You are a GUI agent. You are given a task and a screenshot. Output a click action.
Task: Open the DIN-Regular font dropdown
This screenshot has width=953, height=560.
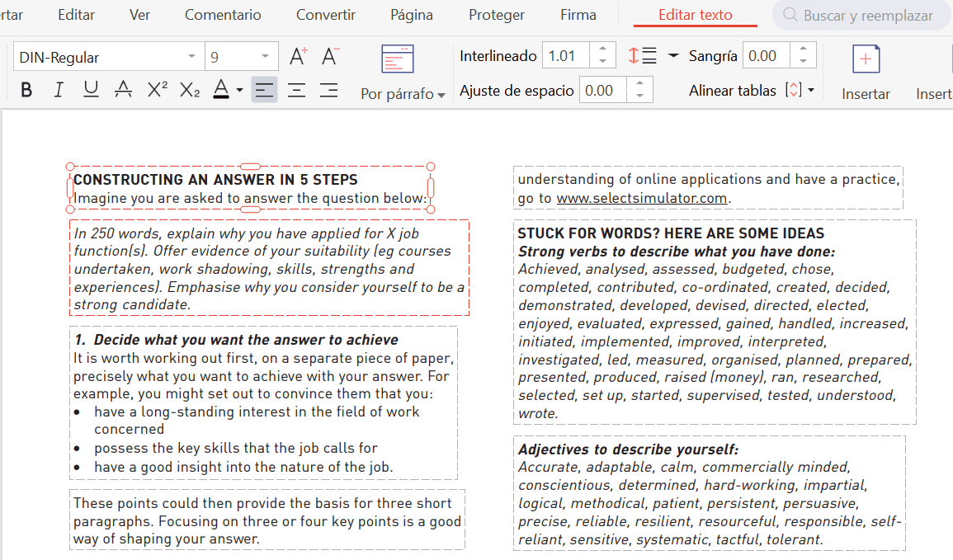[x=191, y=57]
